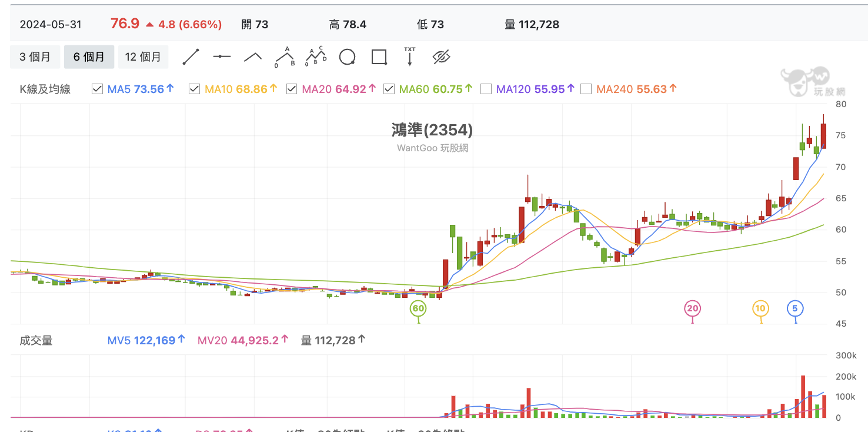Click the MA20 value 64.92
868x432 pixels.
click(350, 89)
